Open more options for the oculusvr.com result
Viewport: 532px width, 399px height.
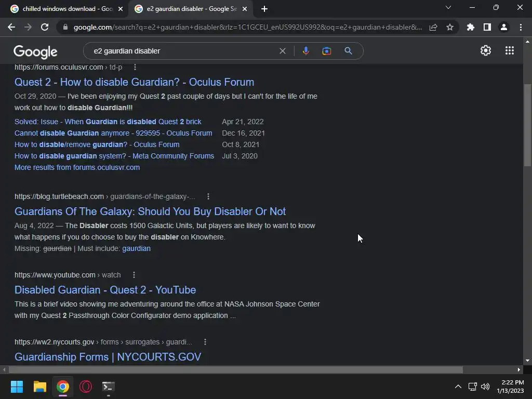tap(135, 67)
